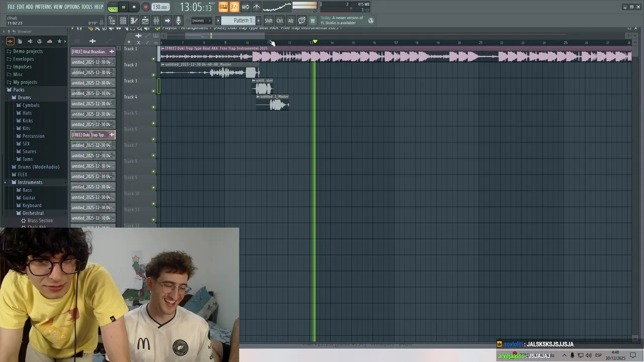Select the '[FREE] Viral Brazilian..' clip in picker

pos(93,52)
